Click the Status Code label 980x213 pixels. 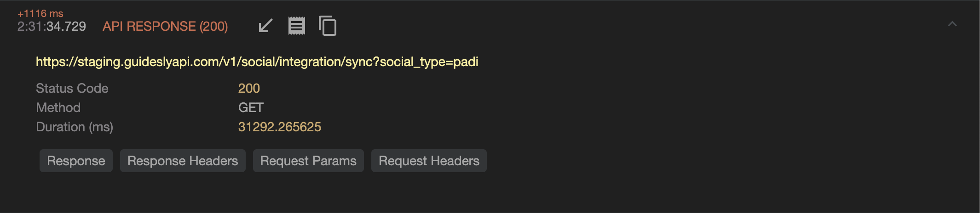point(72,88)
